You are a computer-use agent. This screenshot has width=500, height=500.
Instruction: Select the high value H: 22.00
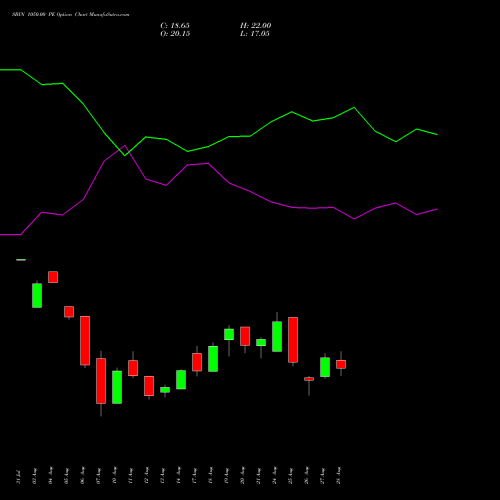[x=256, y=26]
